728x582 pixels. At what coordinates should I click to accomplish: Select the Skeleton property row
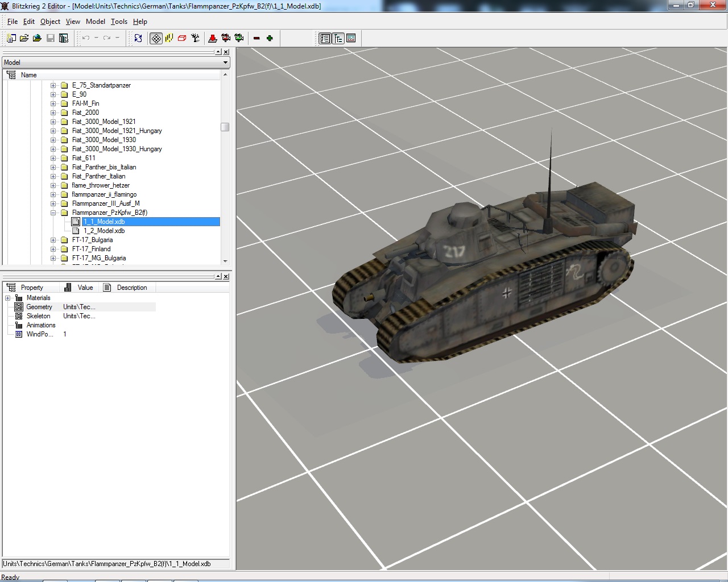point(38,316)
